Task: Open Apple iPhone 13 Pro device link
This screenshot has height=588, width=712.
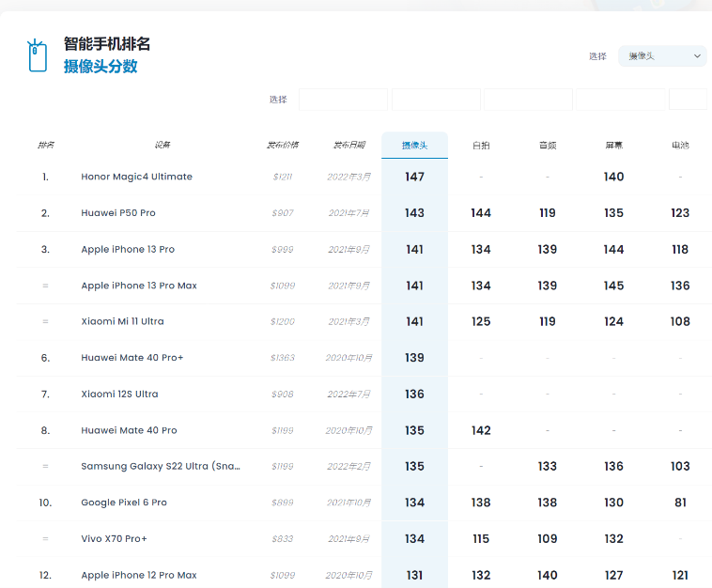Action: [128, 249]
